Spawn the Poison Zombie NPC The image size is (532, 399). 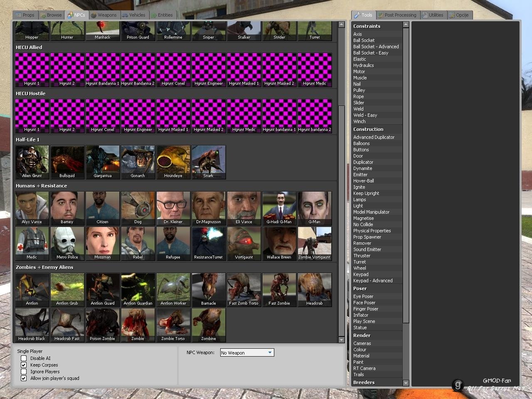103,325
